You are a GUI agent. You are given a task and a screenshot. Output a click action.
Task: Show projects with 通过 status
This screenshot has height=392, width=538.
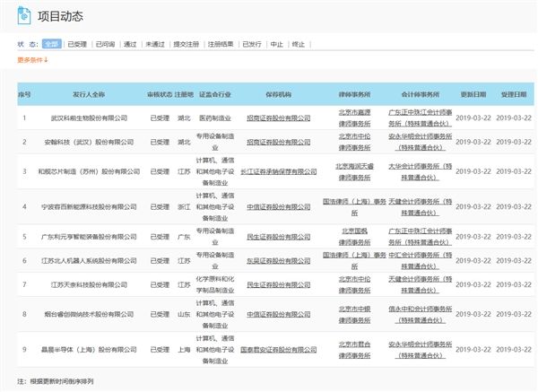coord(130,44)
